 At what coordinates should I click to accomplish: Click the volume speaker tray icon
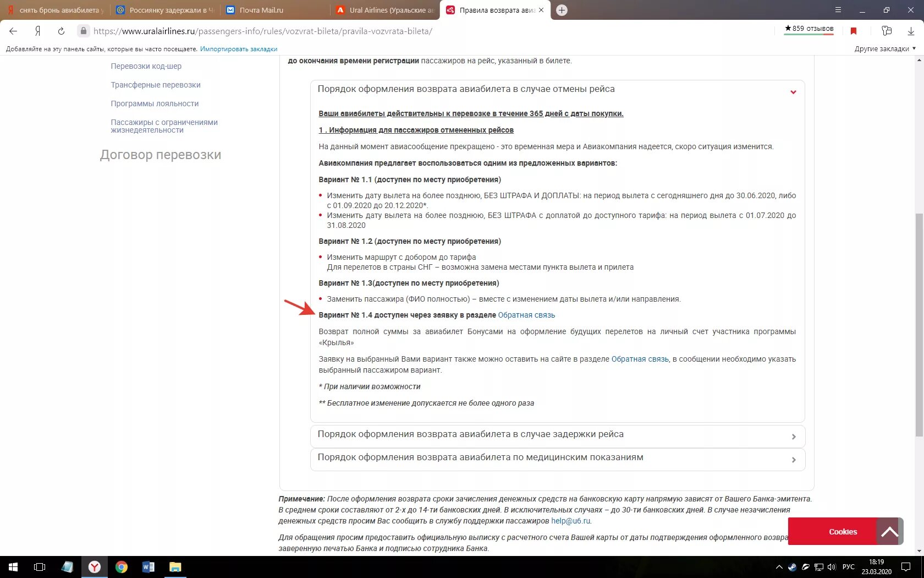832,567
